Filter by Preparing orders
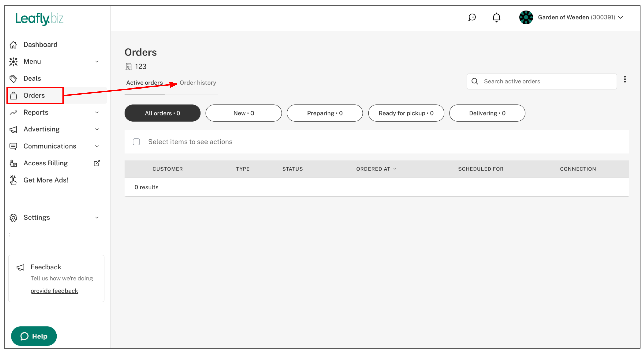The width and height of the screenshot is (644, 352). pyautogui.click(x=325, y=113)
